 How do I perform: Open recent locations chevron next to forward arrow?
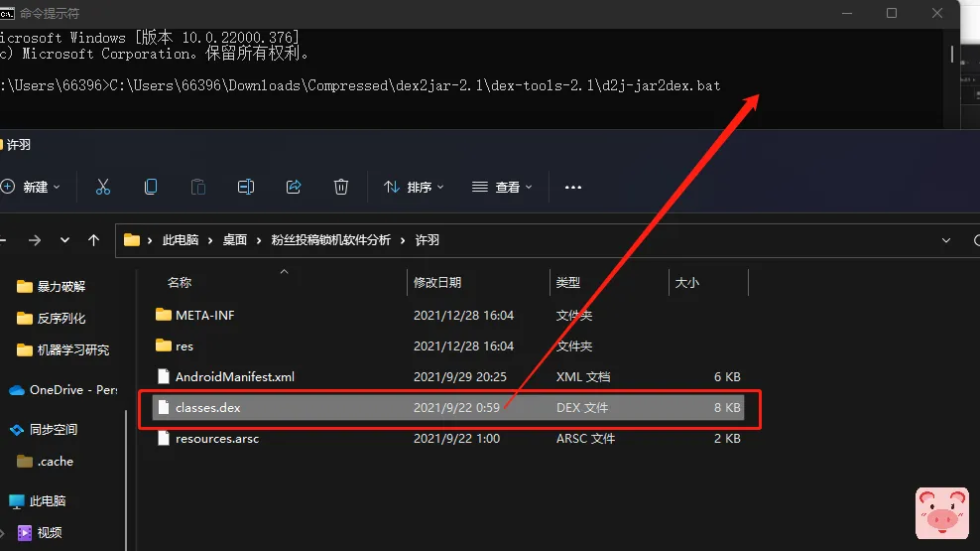click(64, 240)
